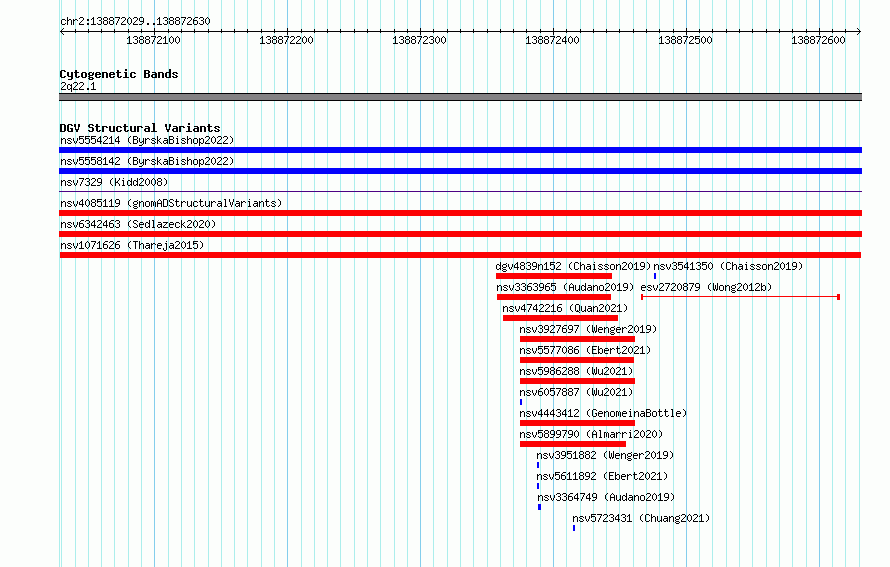Screen dimensions: 890x567
Task: Click the 138872100 ruler position label
Action: coord(153,40)
